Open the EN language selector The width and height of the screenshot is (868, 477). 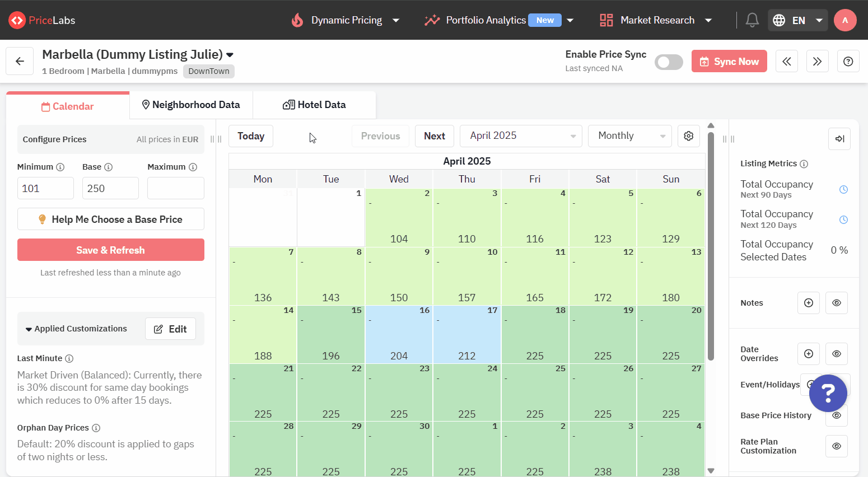pos(797,20)
